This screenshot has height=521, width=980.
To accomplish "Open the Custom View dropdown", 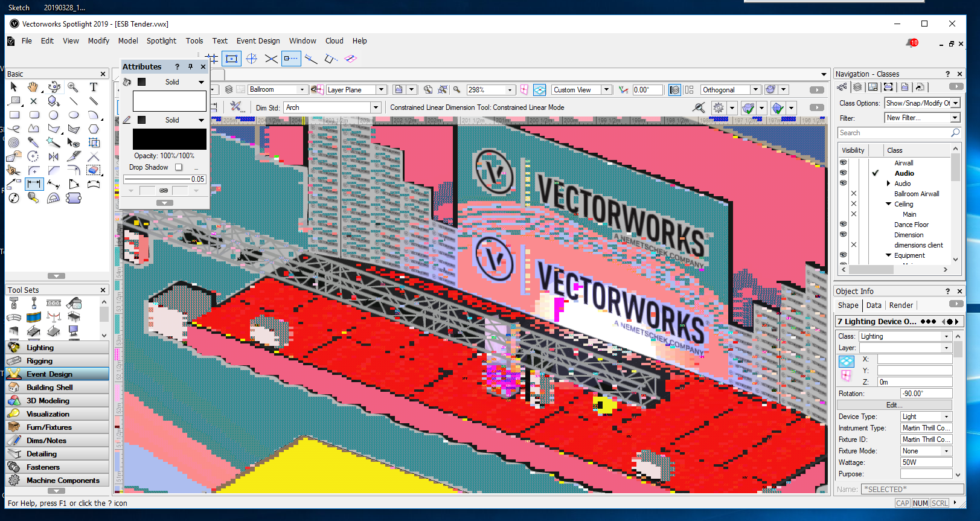I will point(606,90).
